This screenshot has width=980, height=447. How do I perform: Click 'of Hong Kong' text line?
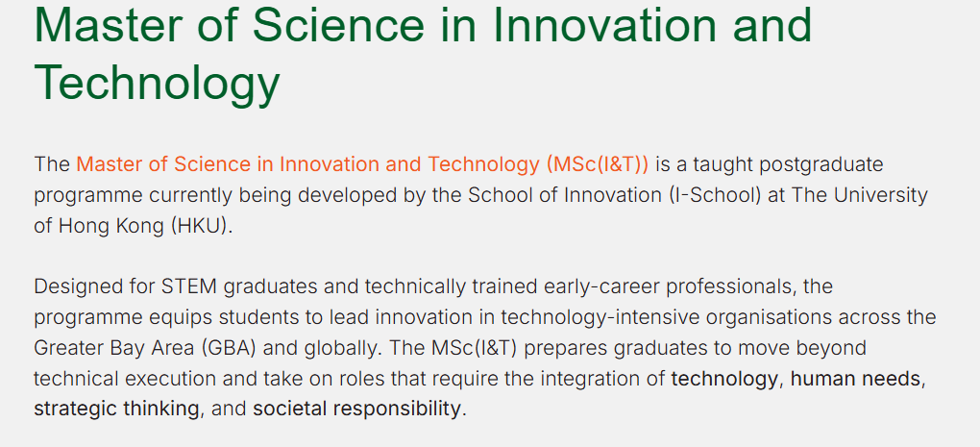coord(98,226)
